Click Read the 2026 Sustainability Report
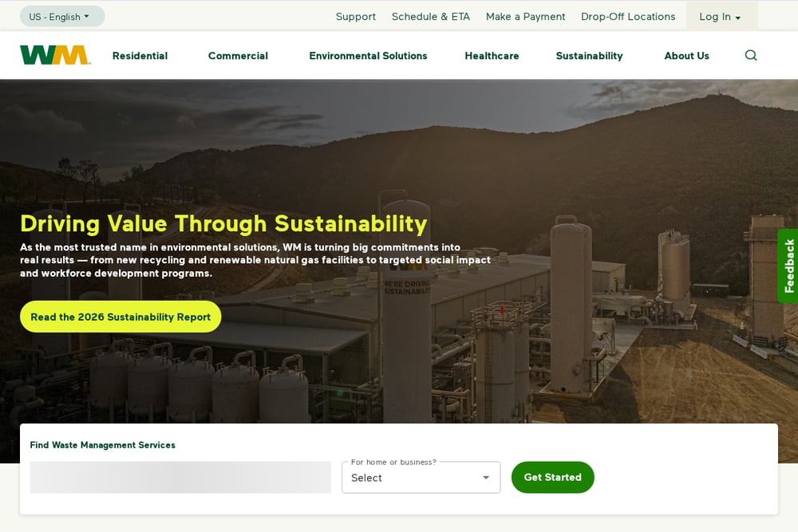The width and height of the screenshot is (798, 532). click(120, 317)
